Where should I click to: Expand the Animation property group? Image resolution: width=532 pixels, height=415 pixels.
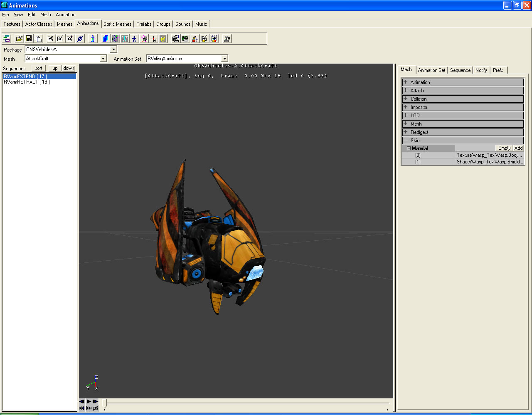pos(405,82)
